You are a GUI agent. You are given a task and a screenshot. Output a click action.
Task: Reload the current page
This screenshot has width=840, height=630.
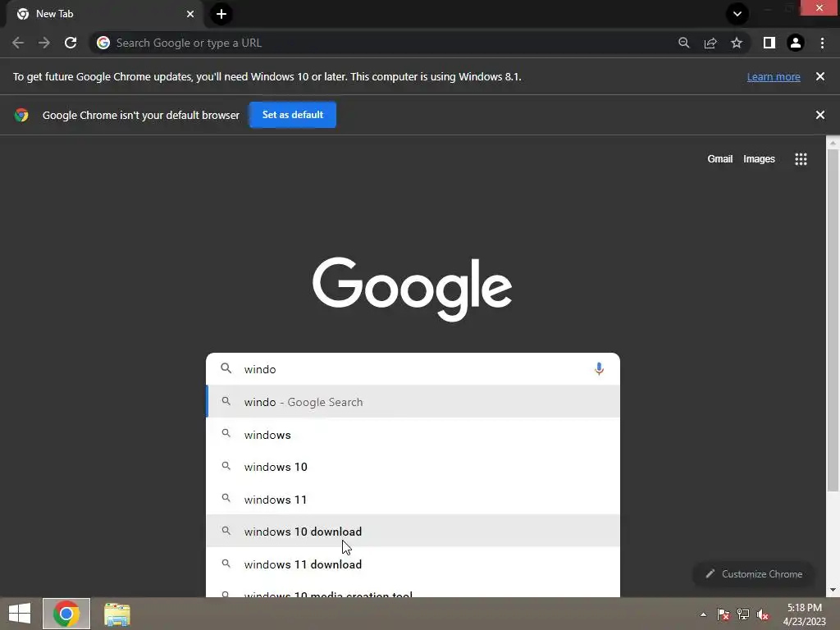[71, 43]
